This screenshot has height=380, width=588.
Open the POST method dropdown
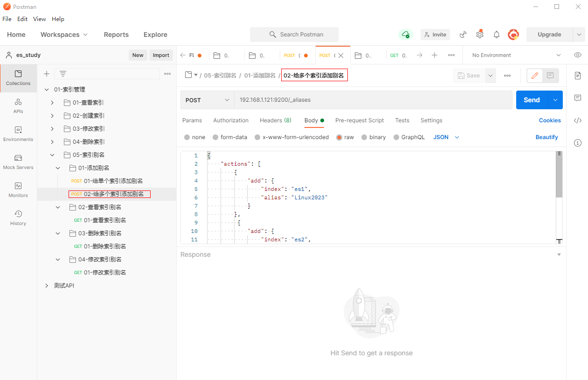point(208,100)
